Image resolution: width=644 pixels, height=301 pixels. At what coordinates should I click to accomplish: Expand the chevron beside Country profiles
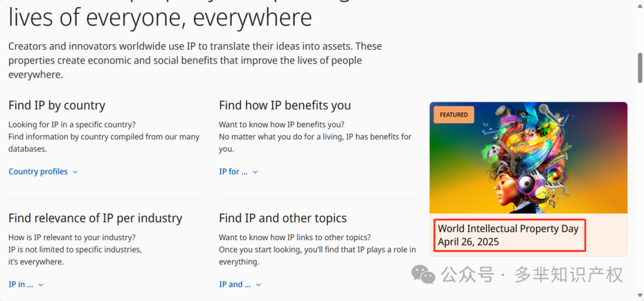(75, 172)
